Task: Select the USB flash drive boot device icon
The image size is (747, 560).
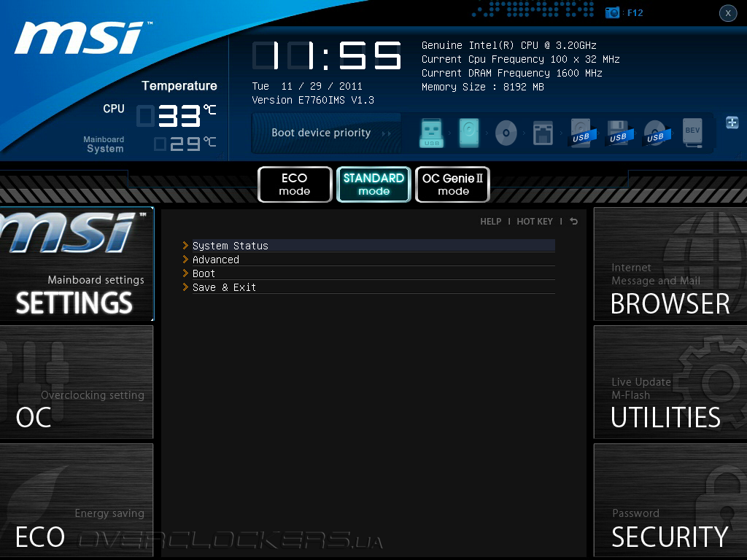Action: pyautogui.click(x=432, y=133)
